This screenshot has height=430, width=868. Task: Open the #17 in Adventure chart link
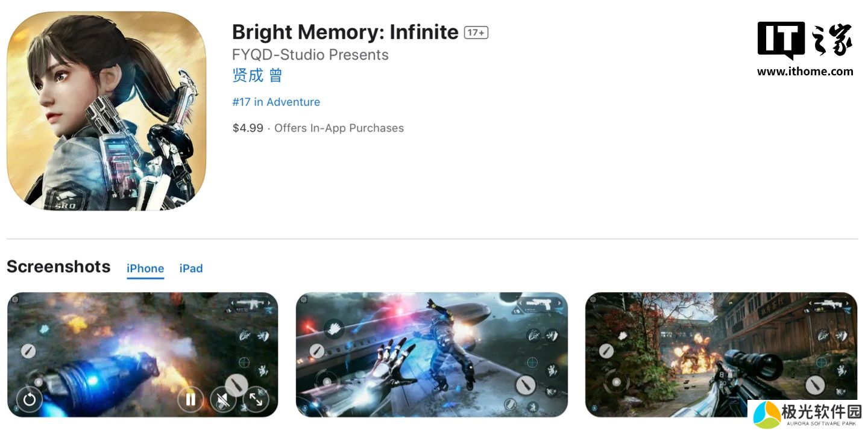276,102
